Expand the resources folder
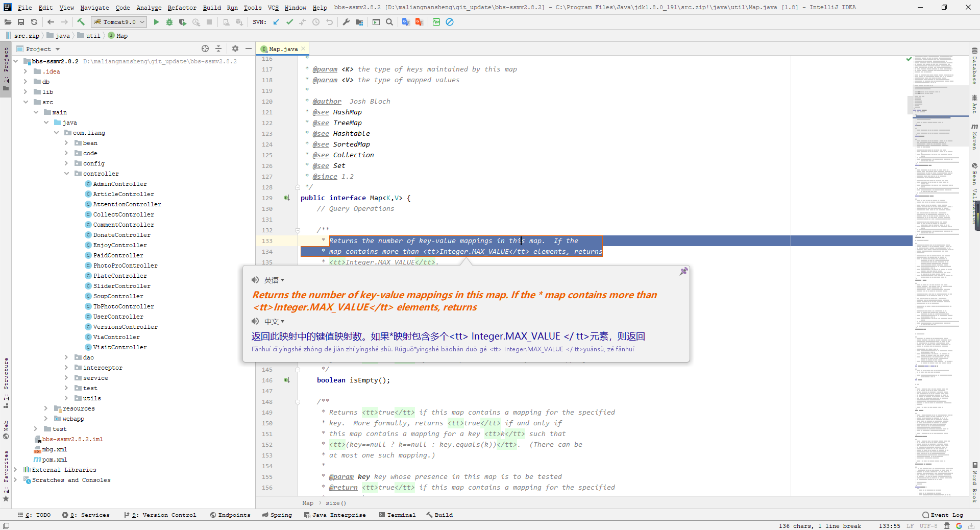This screenshot has width=980, height=530. 46,408
